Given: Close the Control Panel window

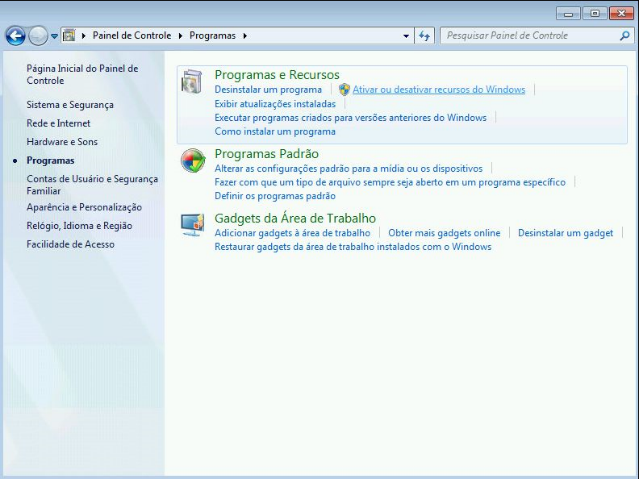Looking at the screenshot, I should click(x=621, y=13).
